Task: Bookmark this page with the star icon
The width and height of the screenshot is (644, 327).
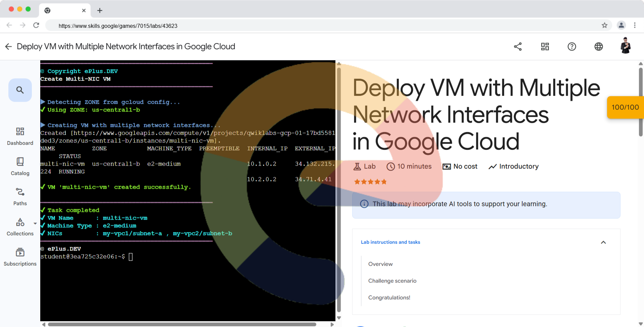Action: 604,25
